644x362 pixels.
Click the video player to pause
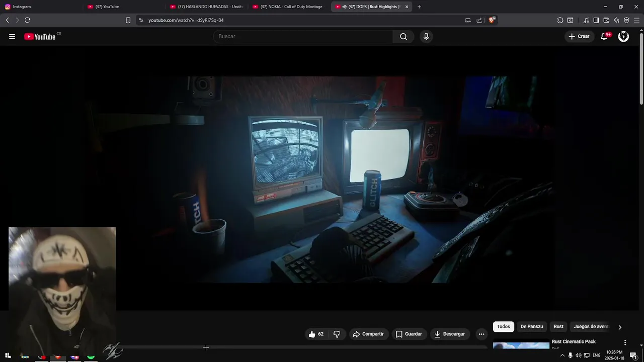pyautogui.click(x=322, y=179)
